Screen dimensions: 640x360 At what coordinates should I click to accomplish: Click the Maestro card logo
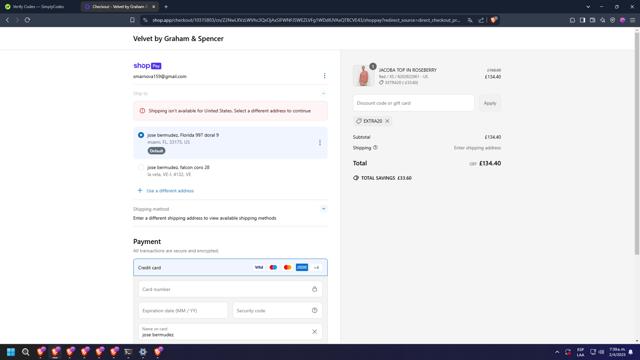[x=273, y=267]
